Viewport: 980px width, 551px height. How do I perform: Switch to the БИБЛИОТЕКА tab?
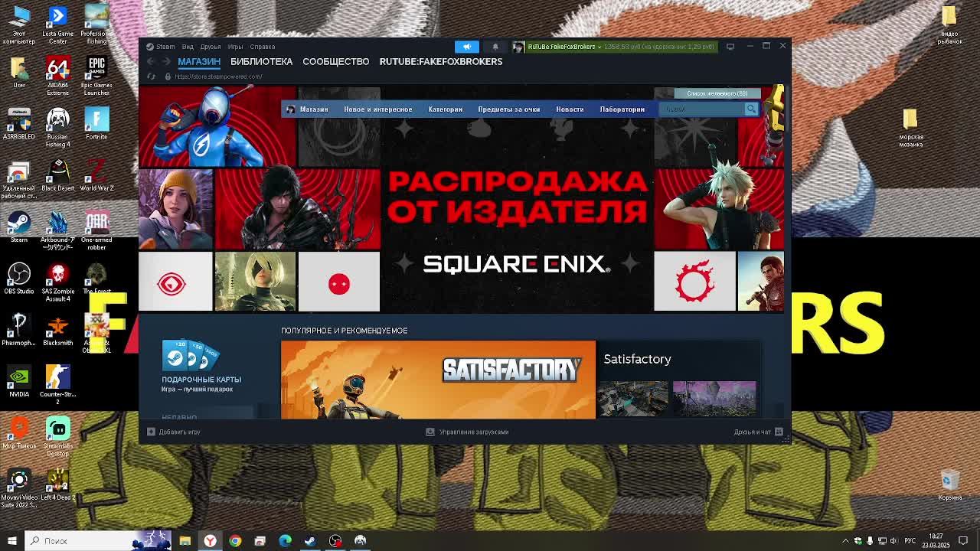pyautogui.click(x=261, y=61)
